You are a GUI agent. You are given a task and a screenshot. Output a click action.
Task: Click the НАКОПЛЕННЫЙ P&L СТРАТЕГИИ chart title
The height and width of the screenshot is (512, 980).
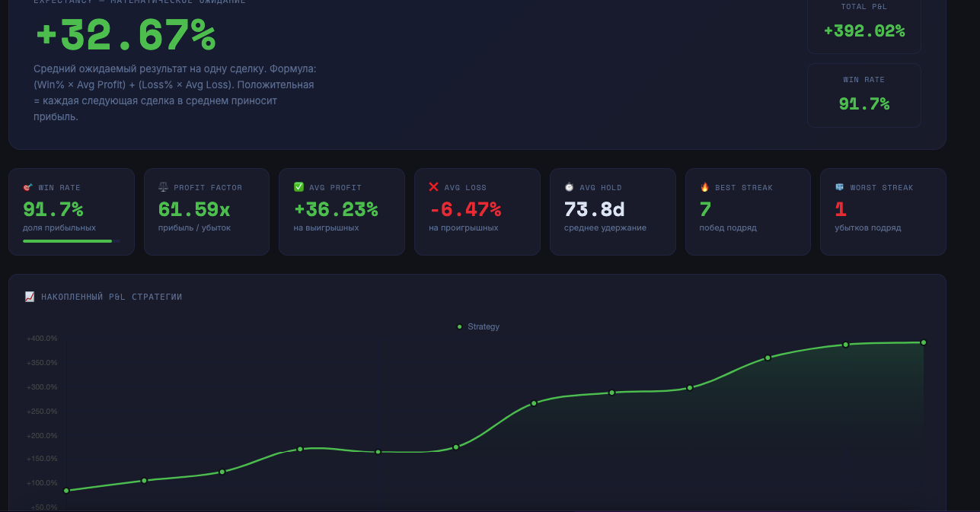point(112,297)
